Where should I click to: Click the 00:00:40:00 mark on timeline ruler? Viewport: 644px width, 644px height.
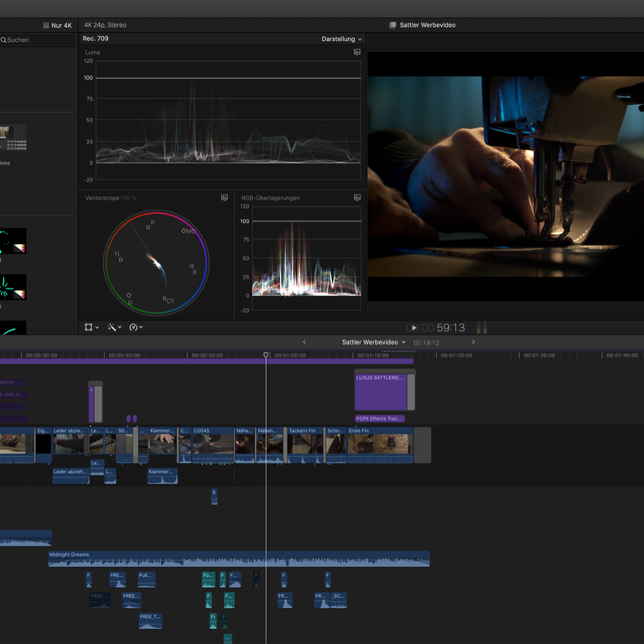click(124, 356)
